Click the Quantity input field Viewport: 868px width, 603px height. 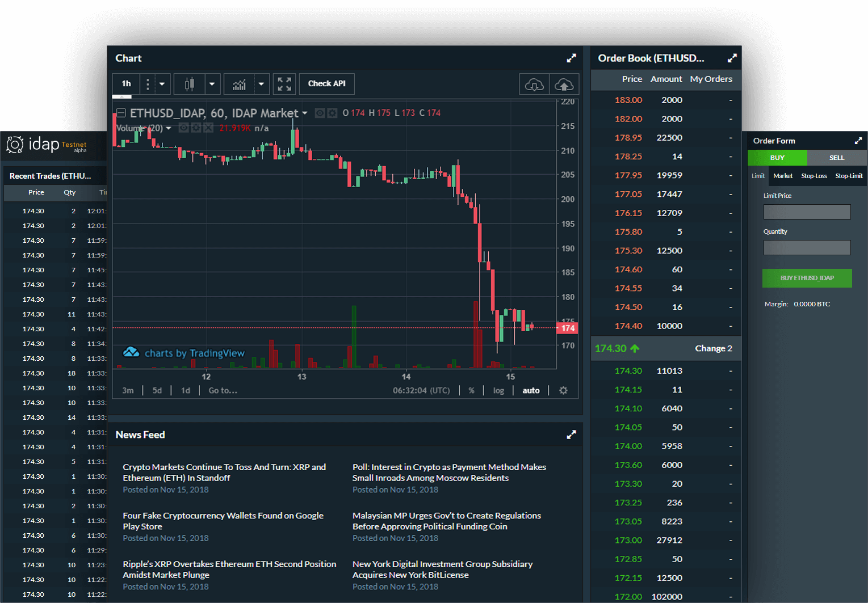(x=807, y=247)
